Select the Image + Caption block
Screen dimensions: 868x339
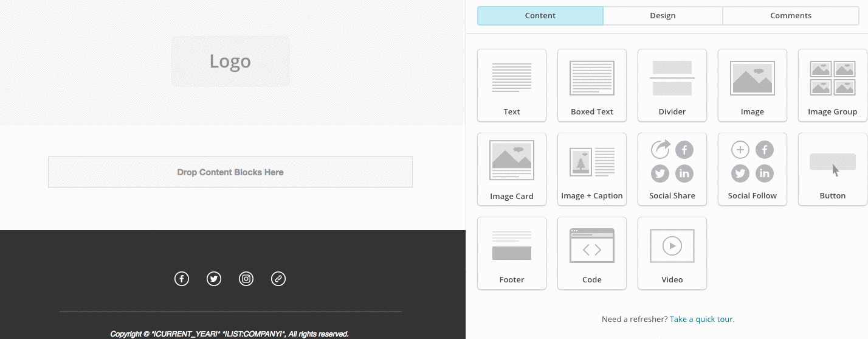[592, 169]
